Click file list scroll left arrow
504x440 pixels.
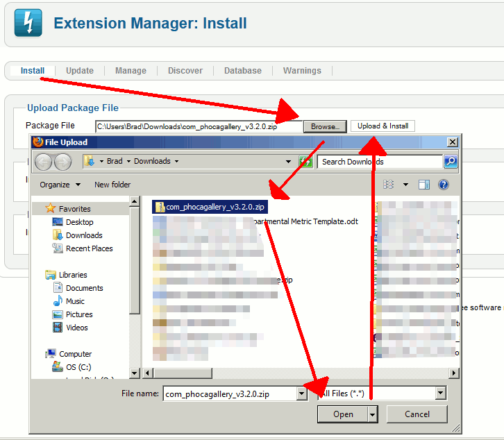pos(148,373)
